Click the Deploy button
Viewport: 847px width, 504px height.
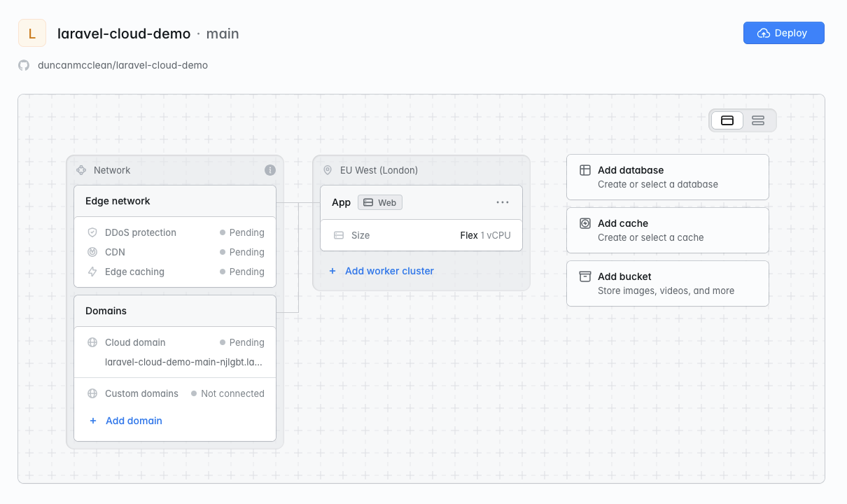(x=783, y=33)
